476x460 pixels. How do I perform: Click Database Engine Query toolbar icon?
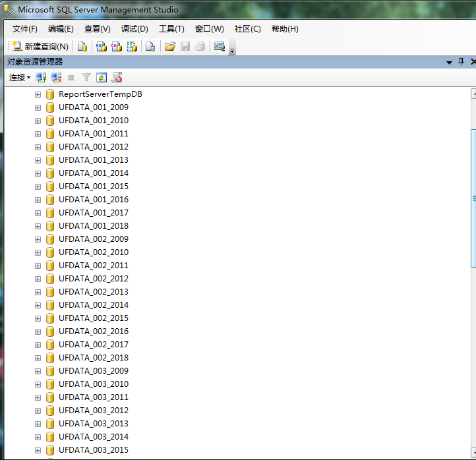click(x=82, y=46)
